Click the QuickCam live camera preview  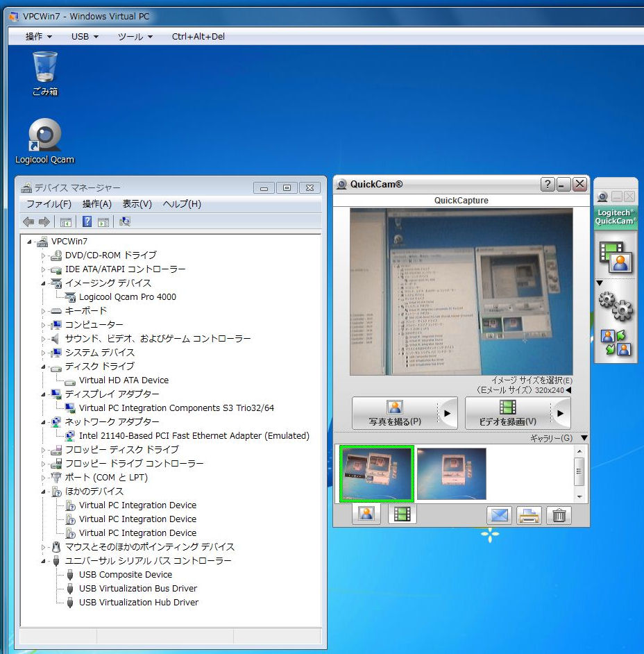461,292
